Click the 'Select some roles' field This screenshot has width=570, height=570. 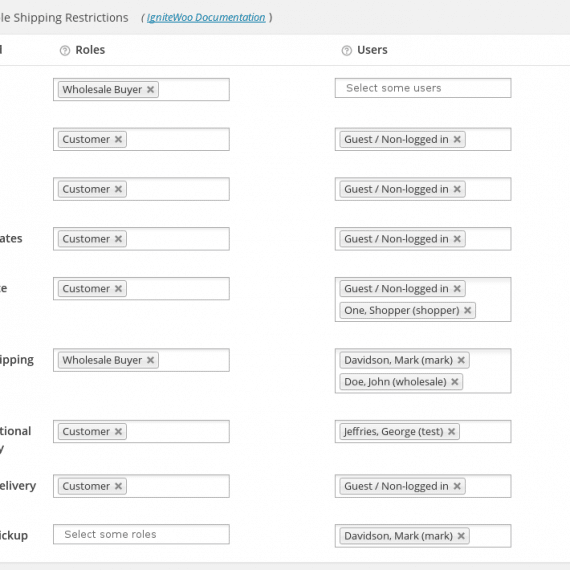pos(141,534)
